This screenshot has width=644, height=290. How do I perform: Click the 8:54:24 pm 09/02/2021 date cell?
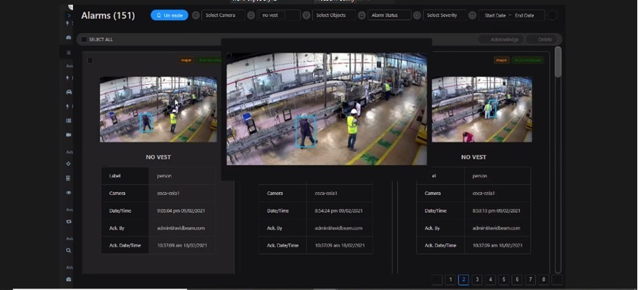pyautogui.click(x=339, y=211)
